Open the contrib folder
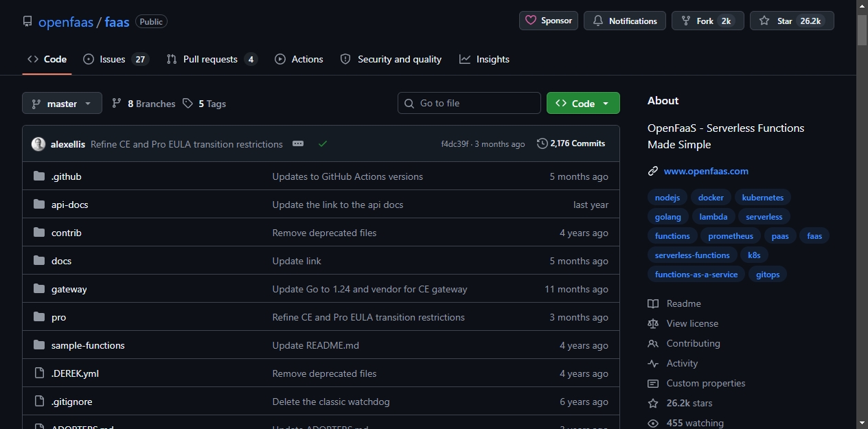 click(x=66, y=233)
